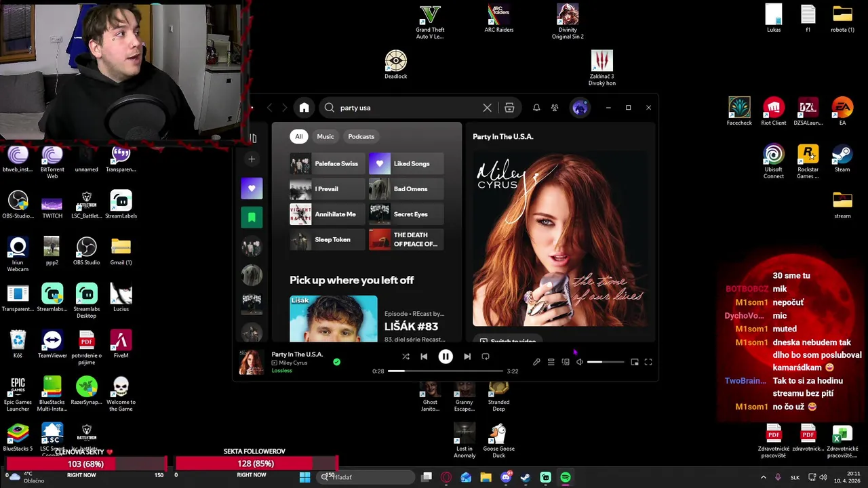Select the Podcasts filter chip
This screenshot has height=488, width=868.
(361, 136)
